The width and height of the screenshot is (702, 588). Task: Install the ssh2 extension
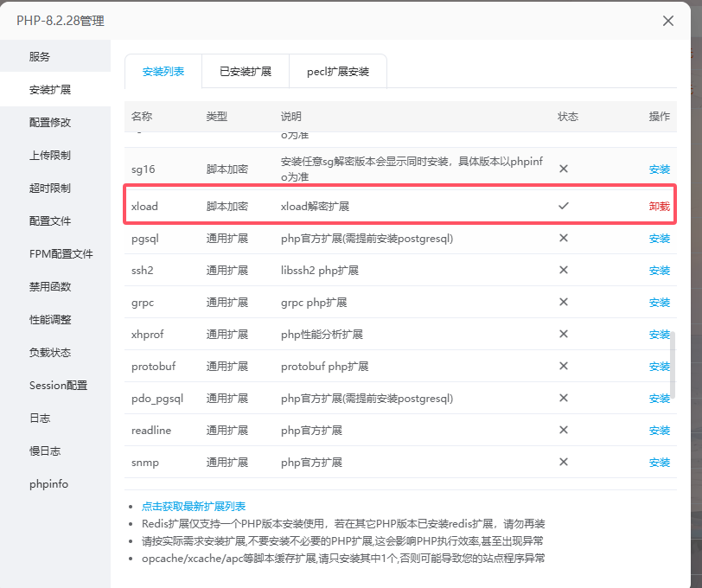click(659, 271)
